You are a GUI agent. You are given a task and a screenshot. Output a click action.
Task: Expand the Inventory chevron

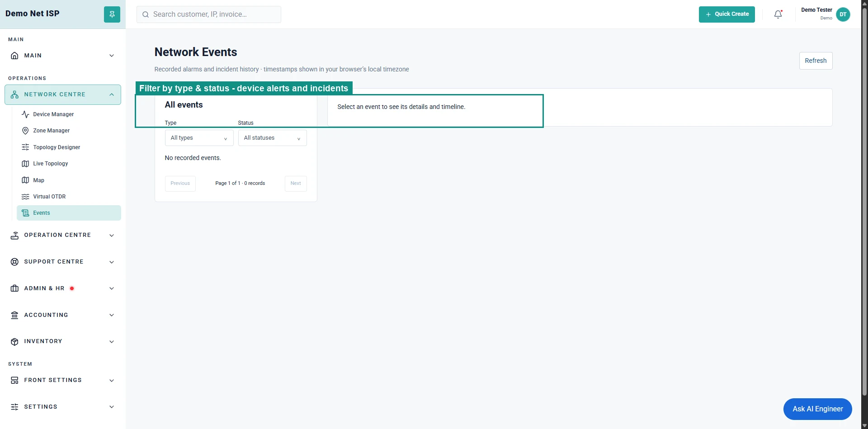point(112,342)
